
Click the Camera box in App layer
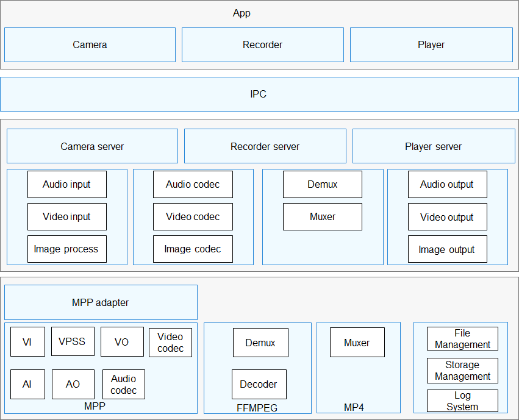click(x=90, y=44)
